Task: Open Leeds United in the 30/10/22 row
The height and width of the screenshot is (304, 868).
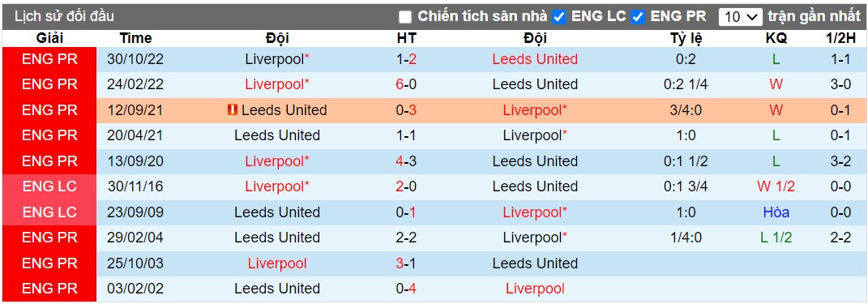Action: (535, 59)
